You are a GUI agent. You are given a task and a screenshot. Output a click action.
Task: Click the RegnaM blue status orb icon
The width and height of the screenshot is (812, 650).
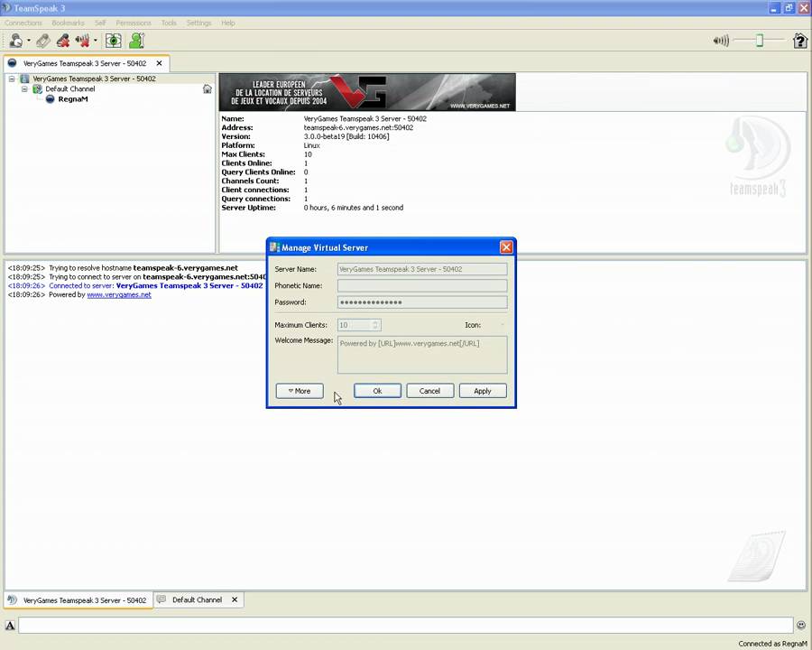(x=51, y=99)
